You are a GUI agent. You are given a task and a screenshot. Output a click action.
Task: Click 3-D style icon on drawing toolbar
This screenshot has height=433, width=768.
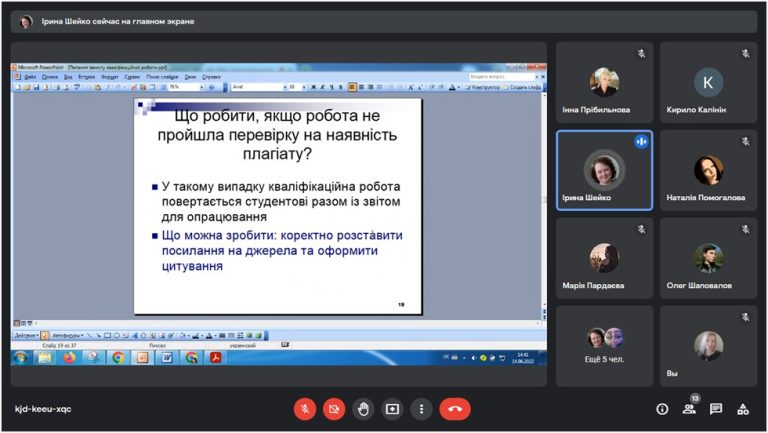click(x=258, y=336)
